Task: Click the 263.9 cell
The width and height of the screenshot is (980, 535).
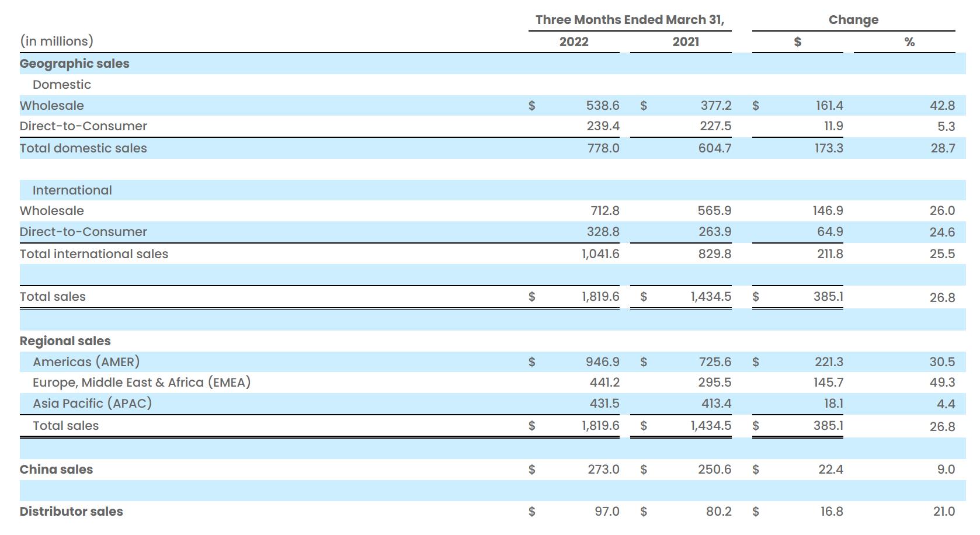Action: tap(715, 232)
